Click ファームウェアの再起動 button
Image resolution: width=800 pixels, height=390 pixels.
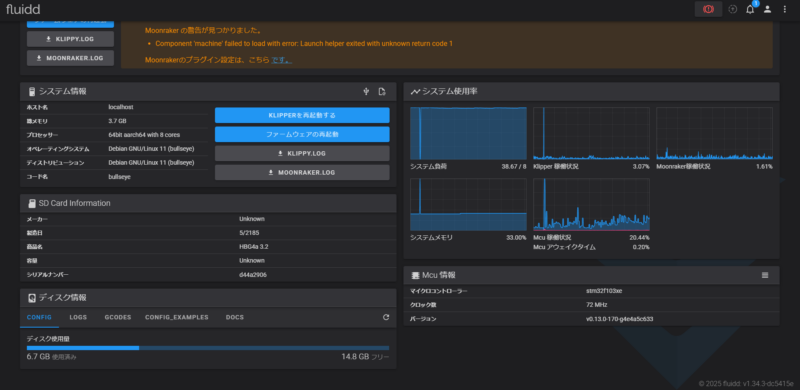pos(302,134)
